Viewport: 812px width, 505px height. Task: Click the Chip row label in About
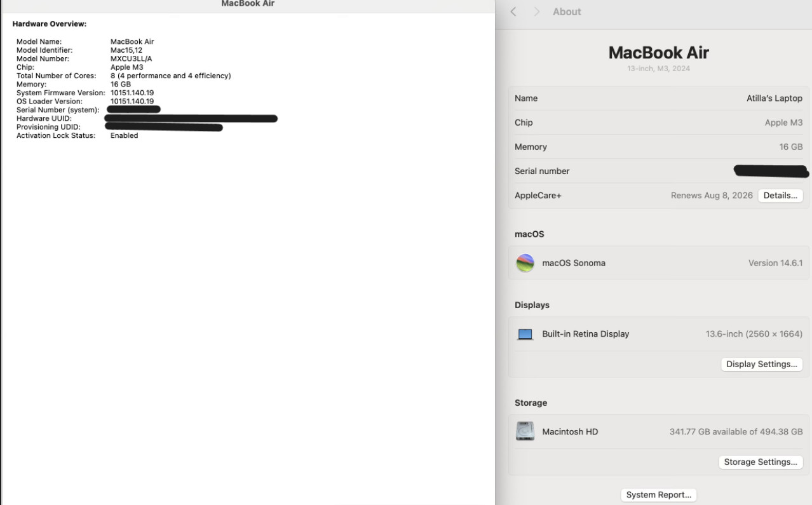point(524,123)
